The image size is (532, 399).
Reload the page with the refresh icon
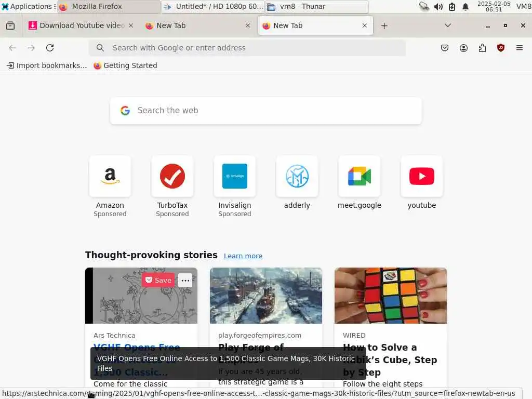pos(50,48)
